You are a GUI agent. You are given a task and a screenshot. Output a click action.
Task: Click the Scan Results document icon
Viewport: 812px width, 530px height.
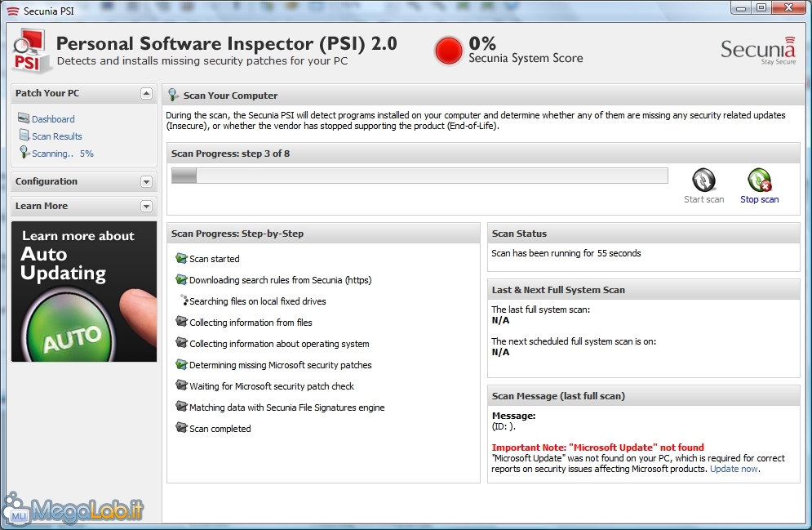tap(24, 136)
